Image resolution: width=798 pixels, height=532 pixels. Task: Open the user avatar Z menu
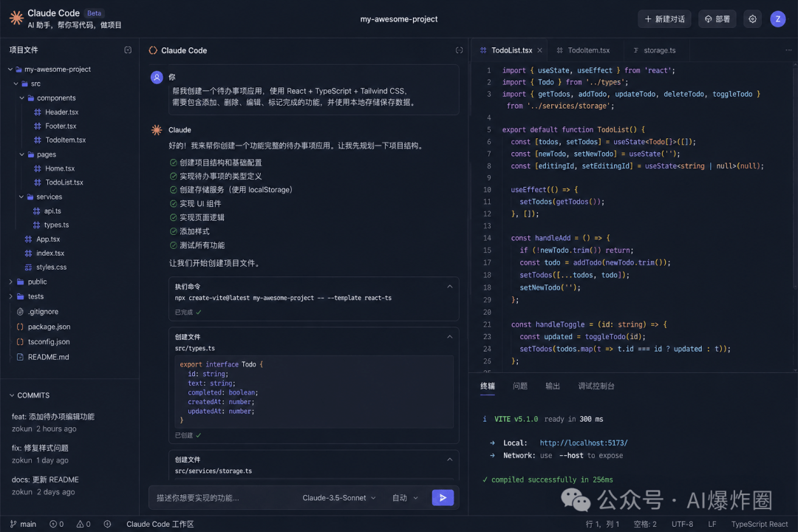(x=777, y=18)
